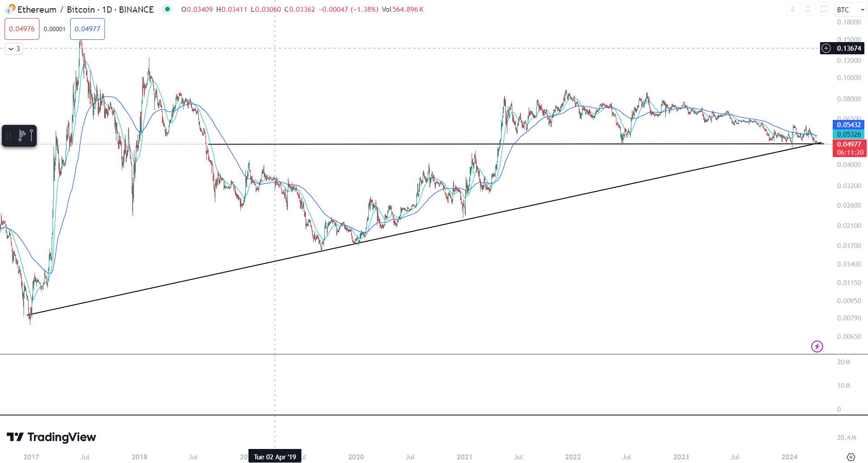Viewport: 868px width, 463px height.
Task: Click the red sell price 0.04976 button
Action: pos(22,29)
